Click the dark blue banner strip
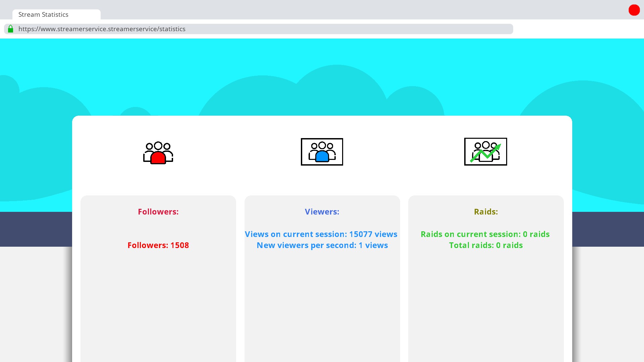The height and width of the screenshot is (362, 644). [x=35, y=229]
